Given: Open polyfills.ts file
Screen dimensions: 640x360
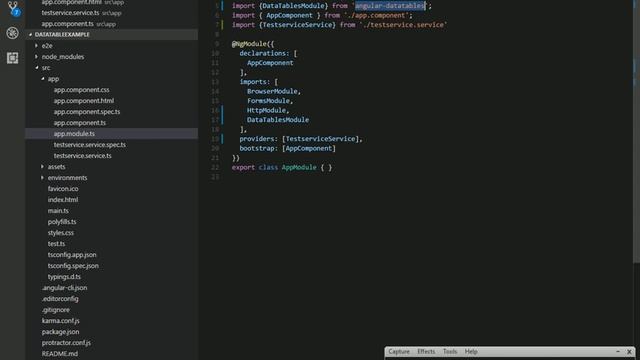Looking at the screenshot, I should pyautogui.click(x=62, y=222).
